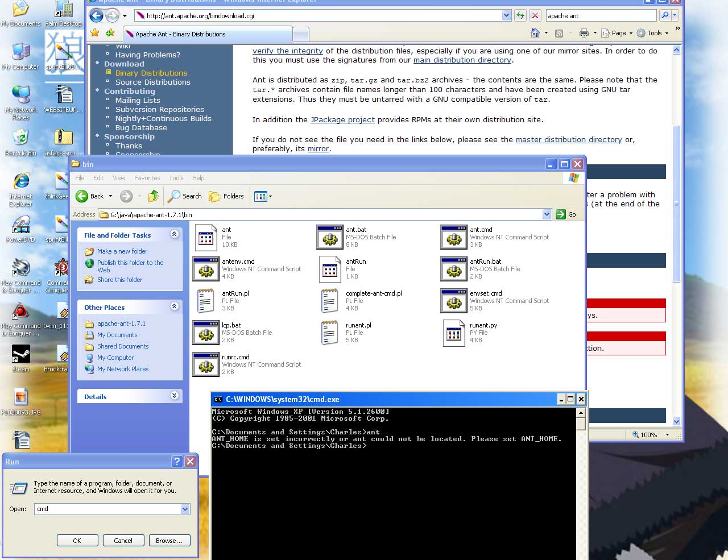Open the ant.bat file icon
This screenshot has height=560, width=728.
(x=330, y=237)
